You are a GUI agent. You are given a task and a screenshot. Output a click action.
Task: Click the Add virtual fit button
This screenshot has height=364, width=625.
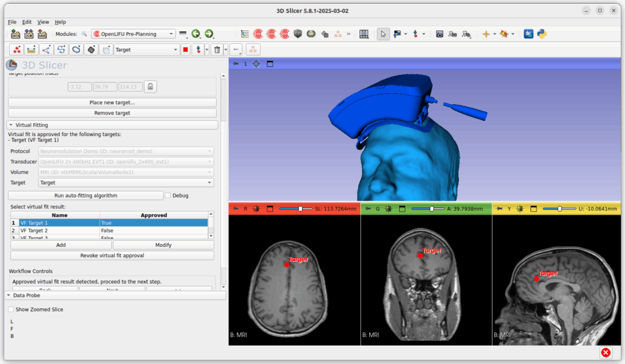pyautogui.click(x=61, y=245)
